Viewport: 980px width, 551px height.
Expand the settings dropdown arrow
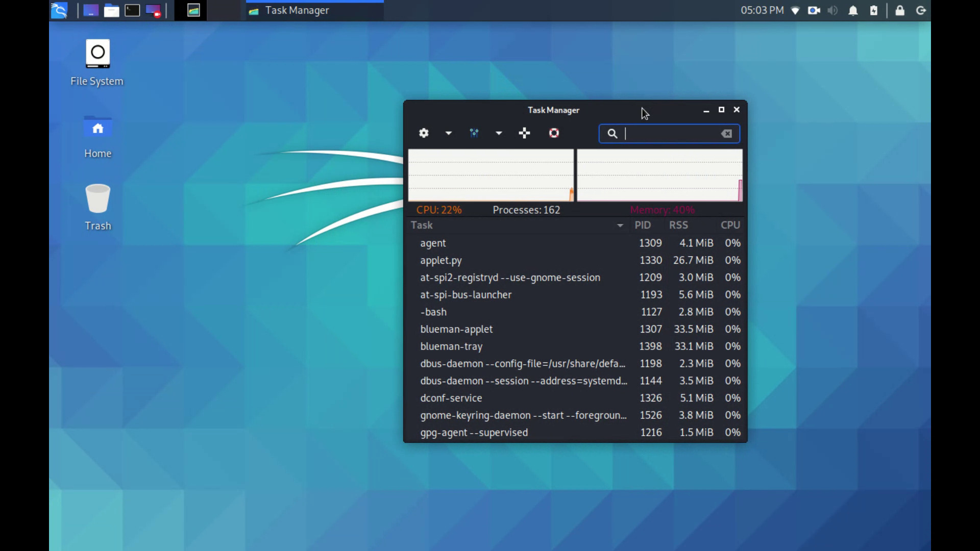tap(448, 133)
